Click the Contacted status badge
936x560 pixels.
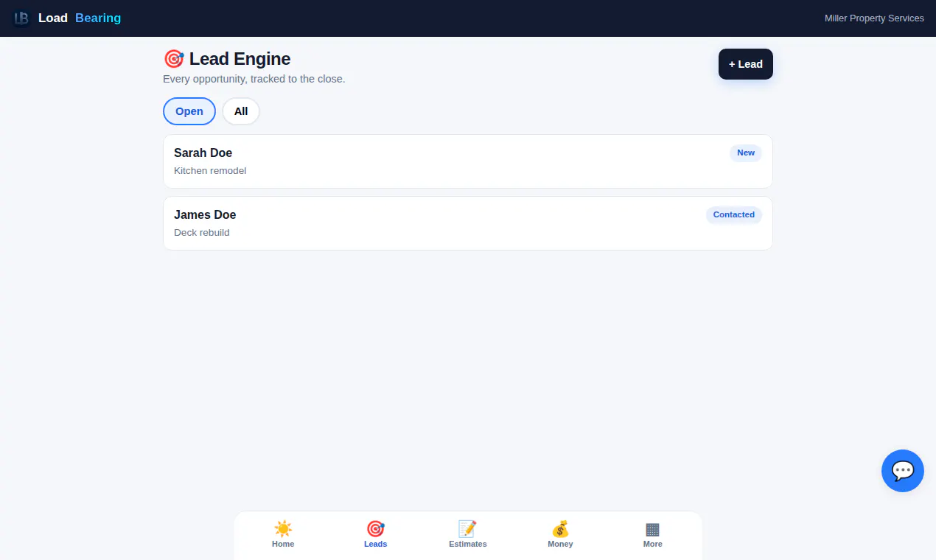click(734, 215)
